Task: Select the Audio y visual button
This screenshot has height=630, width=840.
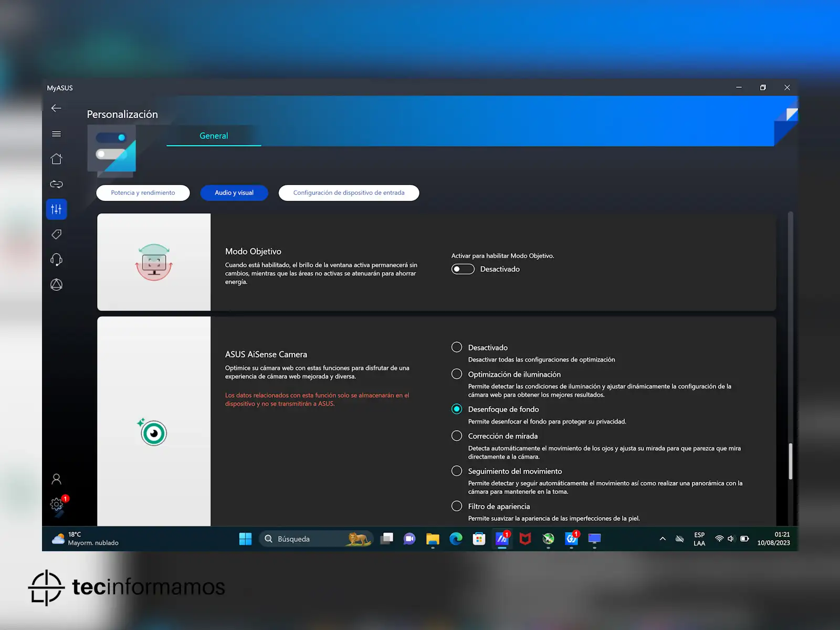Action: tap(234, 193)
